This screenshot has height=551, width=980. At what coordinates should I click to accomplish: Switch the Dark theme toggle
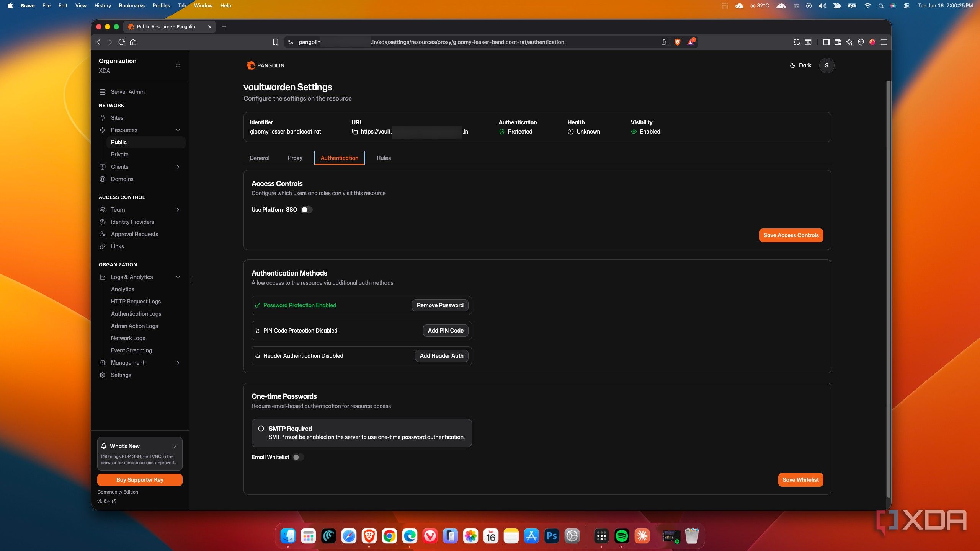click(x=800, y=65)
